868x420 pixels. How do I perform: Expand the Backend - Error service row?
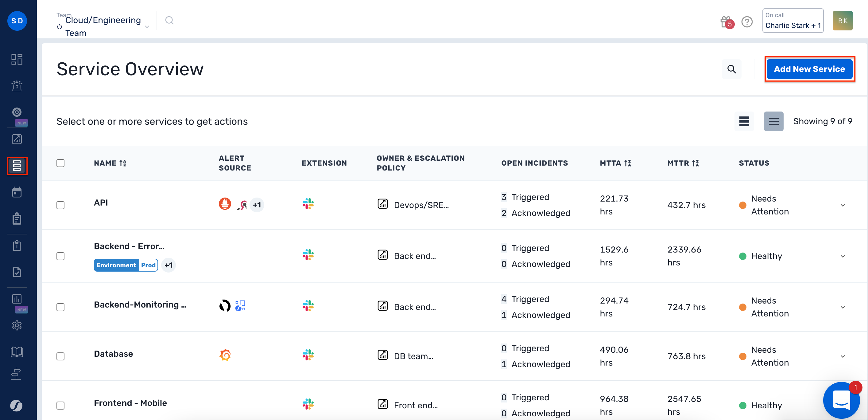point(843,256)
